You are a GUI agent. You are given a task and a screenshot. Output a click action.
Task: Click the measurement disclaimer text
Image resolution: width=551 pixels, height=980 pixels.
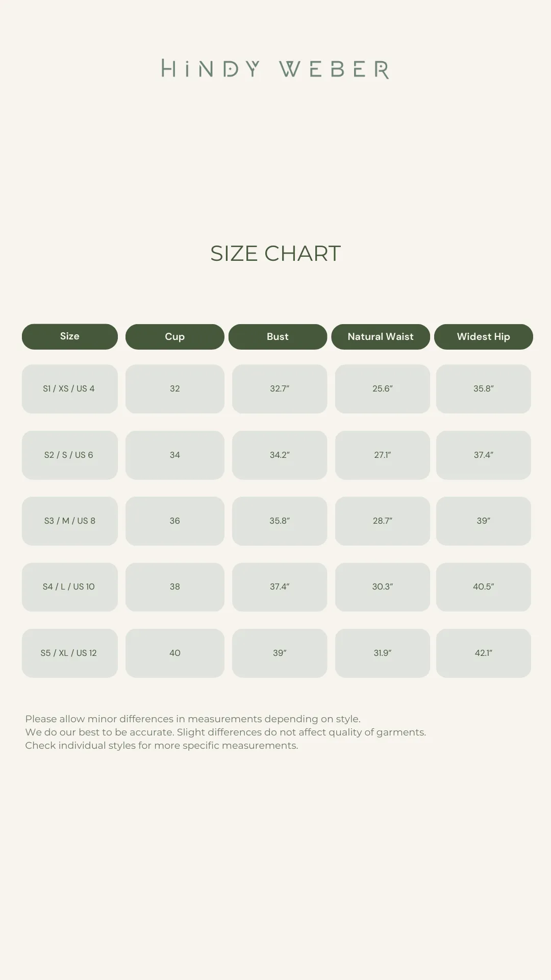(x=226, y=732)
